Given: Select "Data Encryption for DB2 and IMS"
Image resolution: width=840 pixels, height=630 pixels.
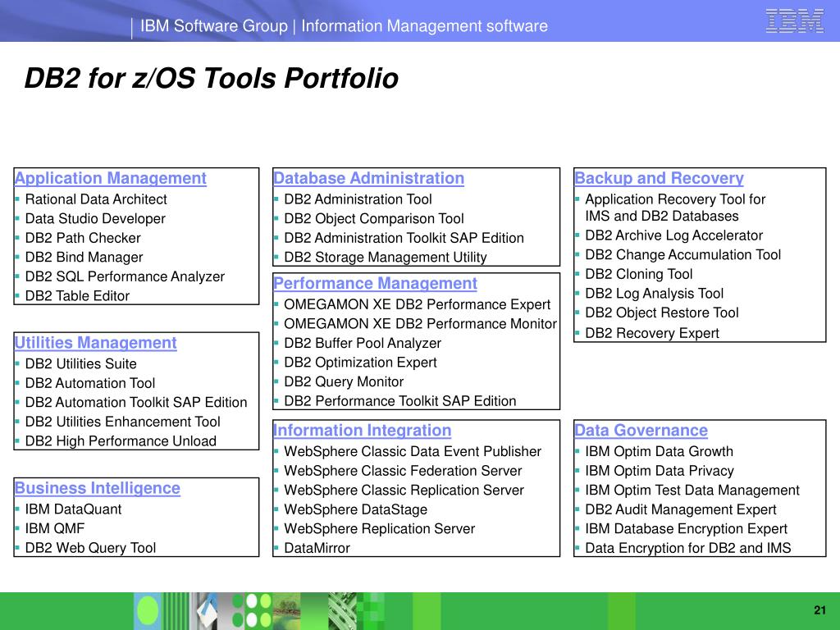Looking at the screenshot, I should 688,548.
